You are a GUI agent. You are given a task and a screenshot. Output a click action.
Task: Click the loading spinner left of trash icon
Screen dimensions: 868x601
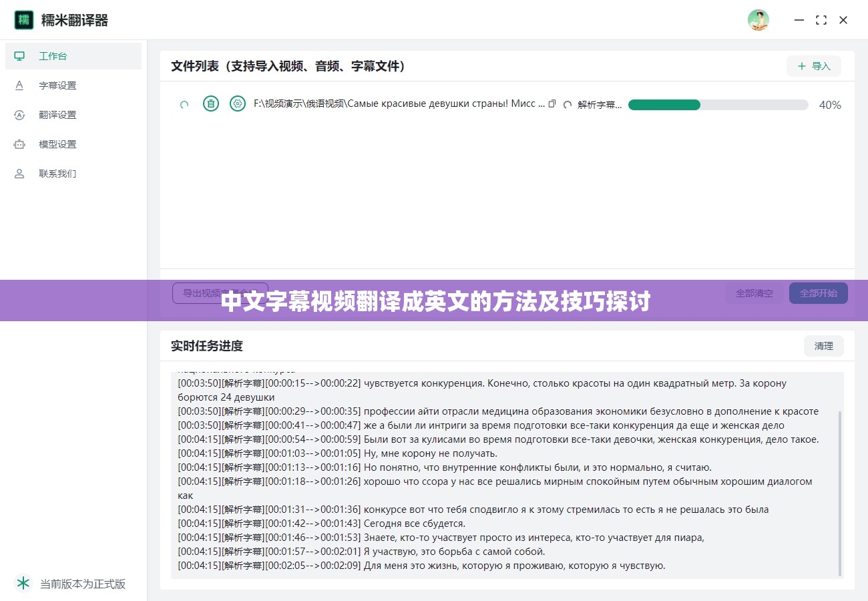pyautogui.click(x=185, y=104)
